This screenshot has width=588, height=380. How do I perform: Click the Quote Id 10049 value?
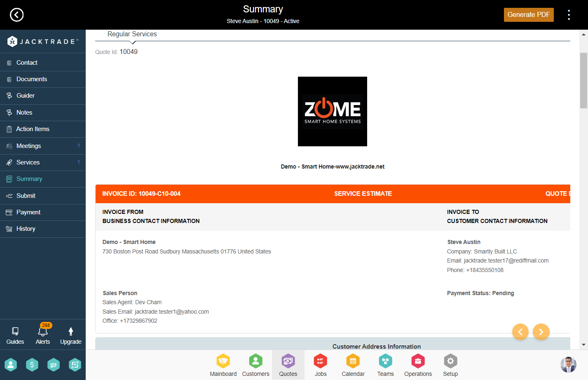pyautogui.click(x=129, y=52)
